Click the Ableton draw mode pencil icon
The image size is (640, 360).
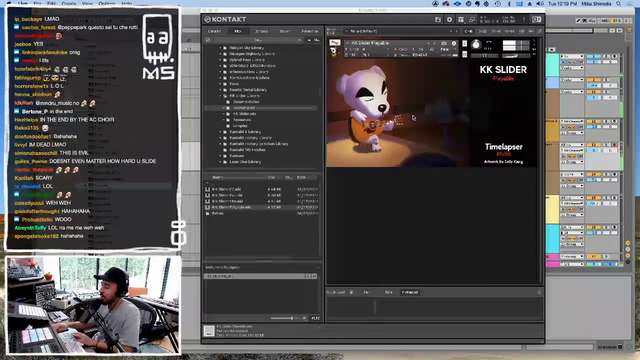pos(578,20)
